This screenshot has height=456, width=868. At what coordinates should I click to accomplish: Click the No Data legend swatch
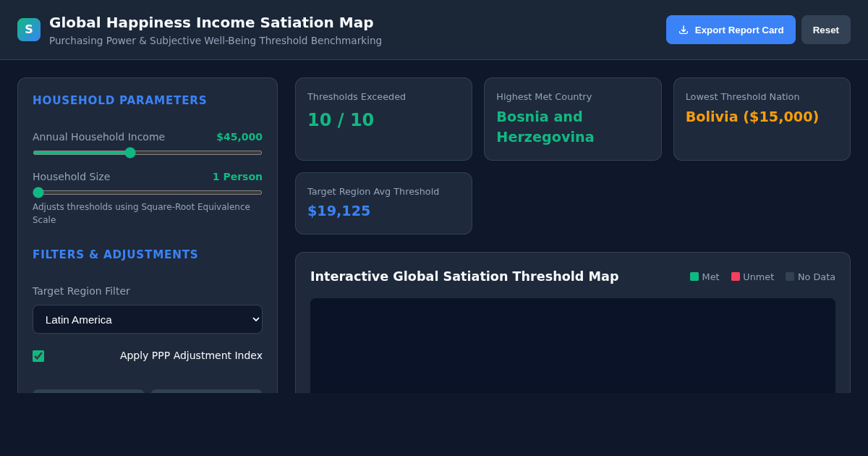click(790, 276)
